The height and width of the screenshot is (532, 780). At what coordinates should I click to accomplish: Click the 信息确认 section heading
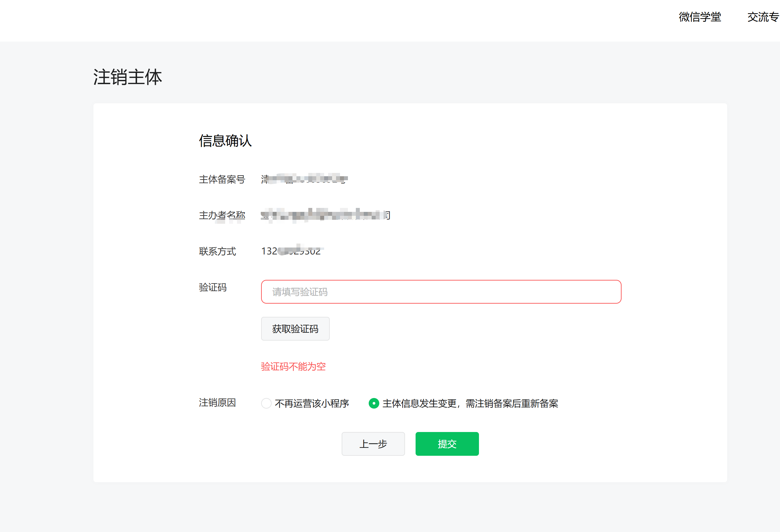225,141
